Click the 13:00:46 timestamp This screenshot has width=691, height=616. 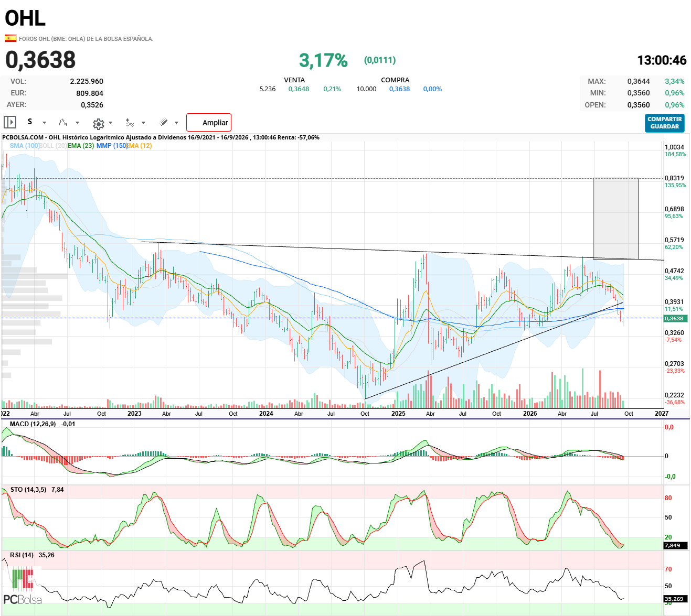pos(662,60)
